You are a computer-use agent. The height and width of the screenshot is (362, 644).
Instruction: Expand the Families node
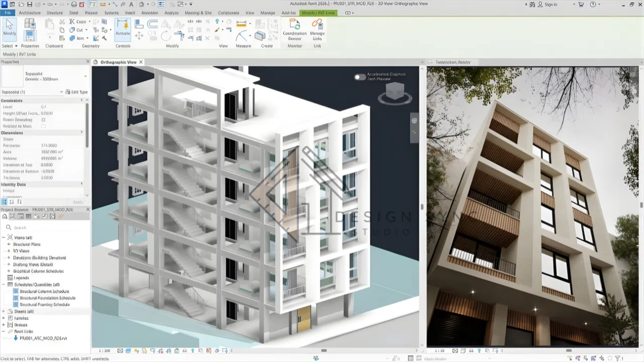(4, 318)
